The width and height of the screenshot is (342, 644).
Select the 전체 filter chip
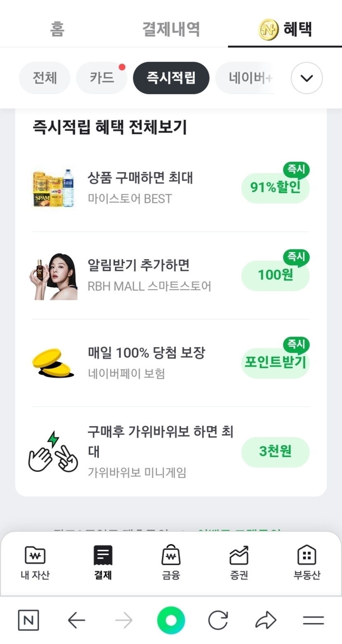[x=45, y=78]
